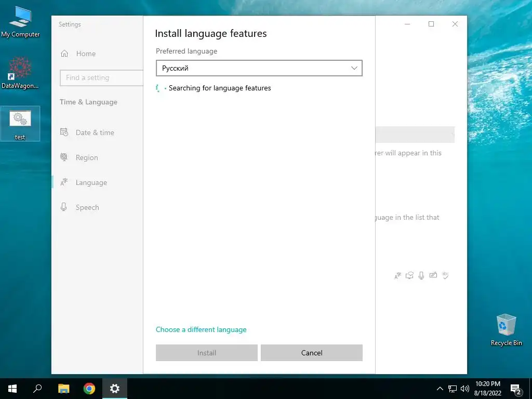Image resolution: width=532 pixels, height=399 pixels.
Task: Open the volume speaker tray icon
Action: pos(465,389)
